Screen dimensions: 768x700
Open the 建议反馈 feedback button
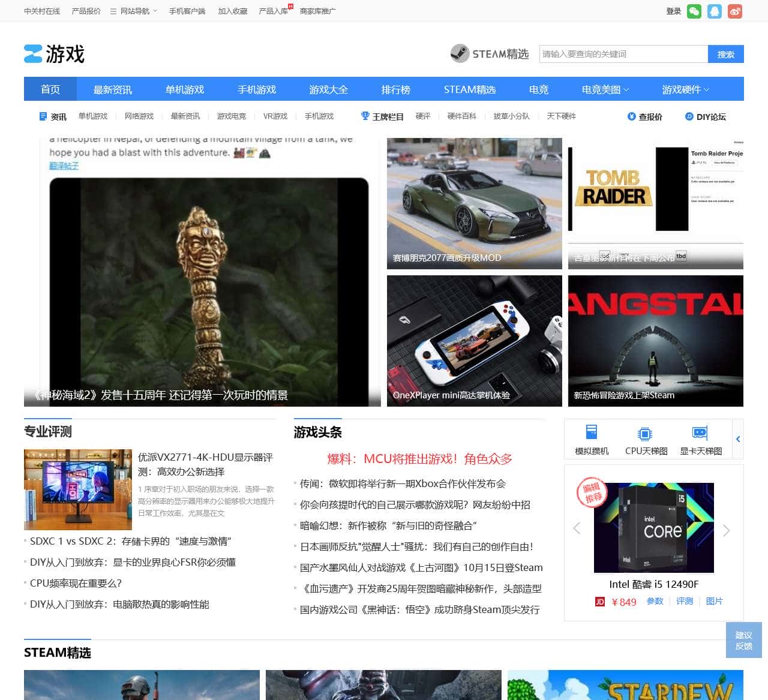click(x=744, y=640)
